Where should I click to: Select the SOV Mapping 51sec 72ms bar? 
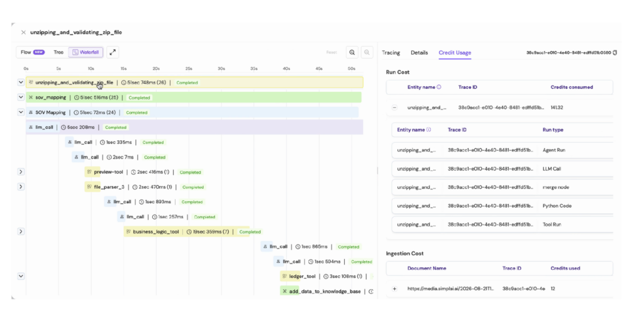[192, 112]
